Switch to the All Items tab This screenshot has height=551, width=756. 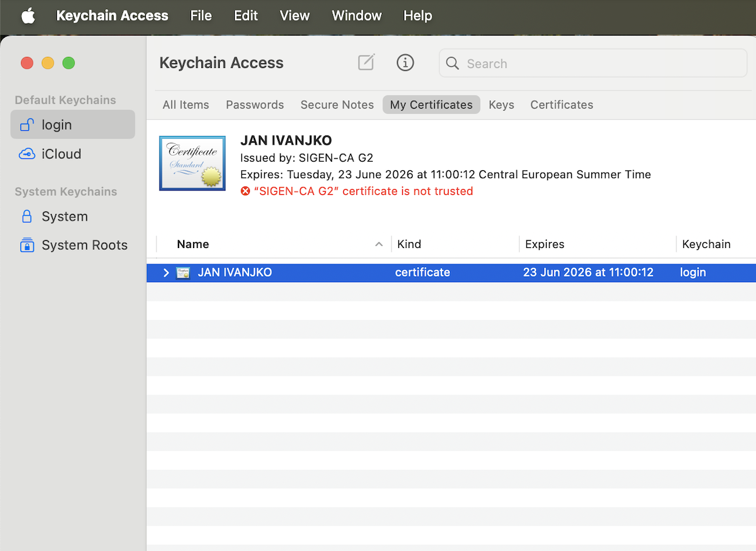[x=186, y=105]
